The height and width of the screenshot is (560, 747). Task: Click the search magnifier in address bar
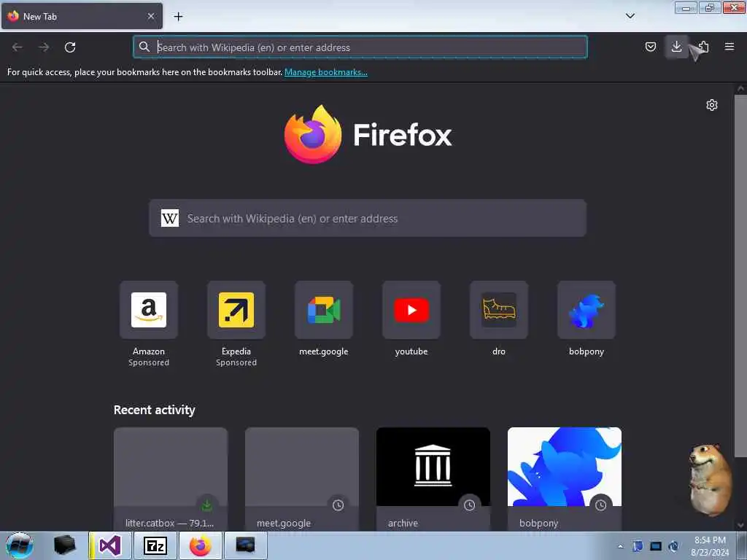coord(144,47)
